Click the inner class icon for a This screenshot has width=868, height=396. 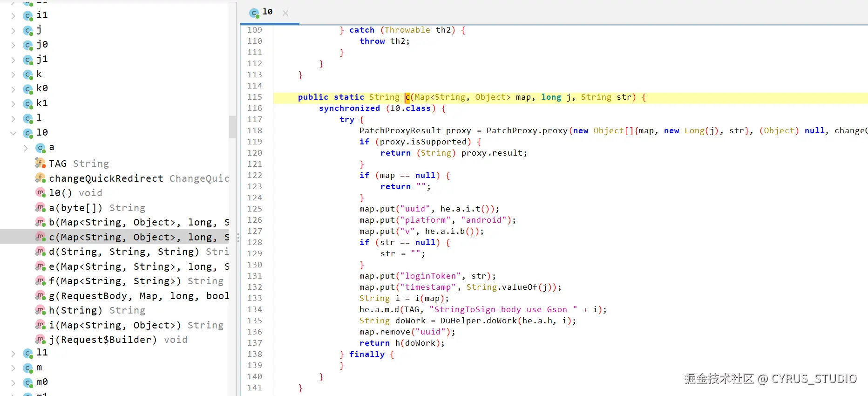(41, 148)
